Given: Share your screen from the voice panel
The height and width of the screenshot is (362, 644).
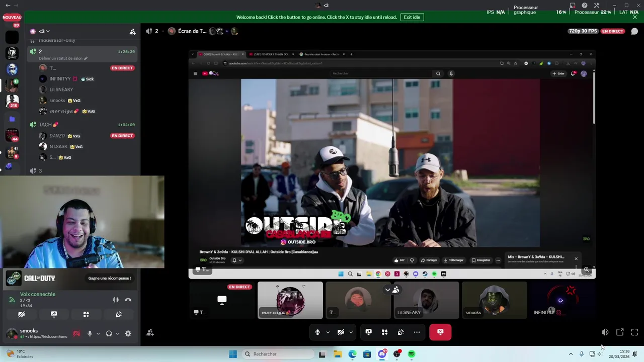Looking at the screenshot, I should pyautogui.click(x=54, y=314).
